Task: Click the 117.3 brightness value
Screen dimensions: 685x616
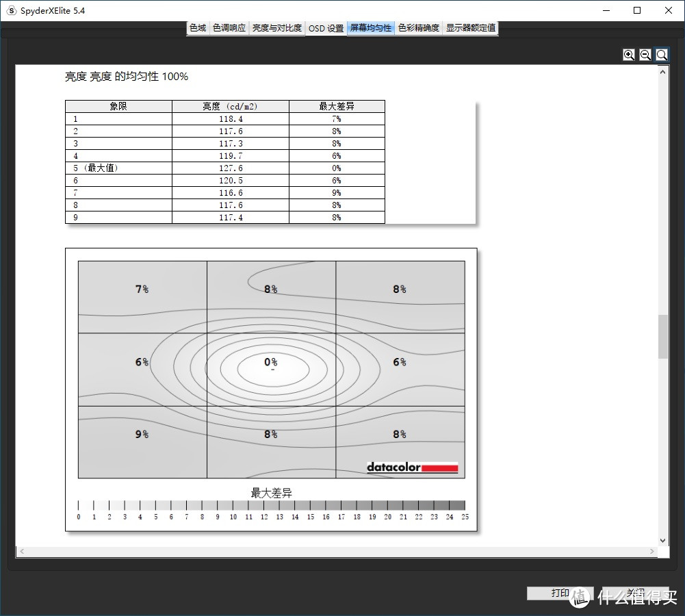Action: pyautogui.click(x=231, y=143)
